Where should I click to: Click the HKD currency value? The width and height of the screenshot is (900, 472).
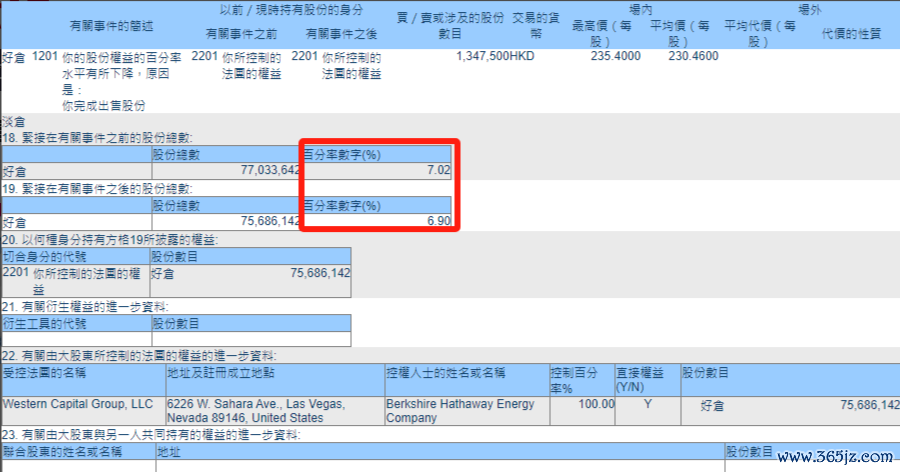523,58
